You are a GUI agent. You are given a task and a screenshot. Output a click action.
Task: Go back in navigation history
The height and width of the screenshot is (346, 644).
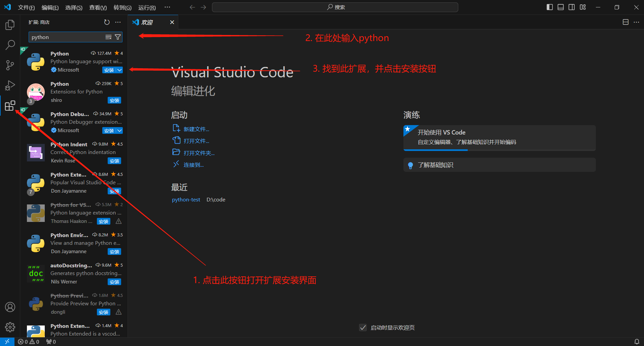click(x=192, y=7)
